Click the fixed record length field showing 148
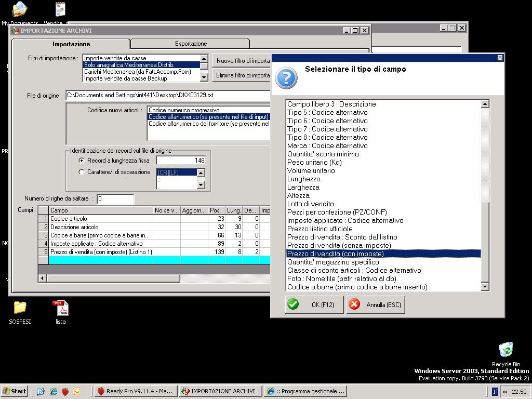The width and height of the screenshot is (532, 399). (181, 161)
